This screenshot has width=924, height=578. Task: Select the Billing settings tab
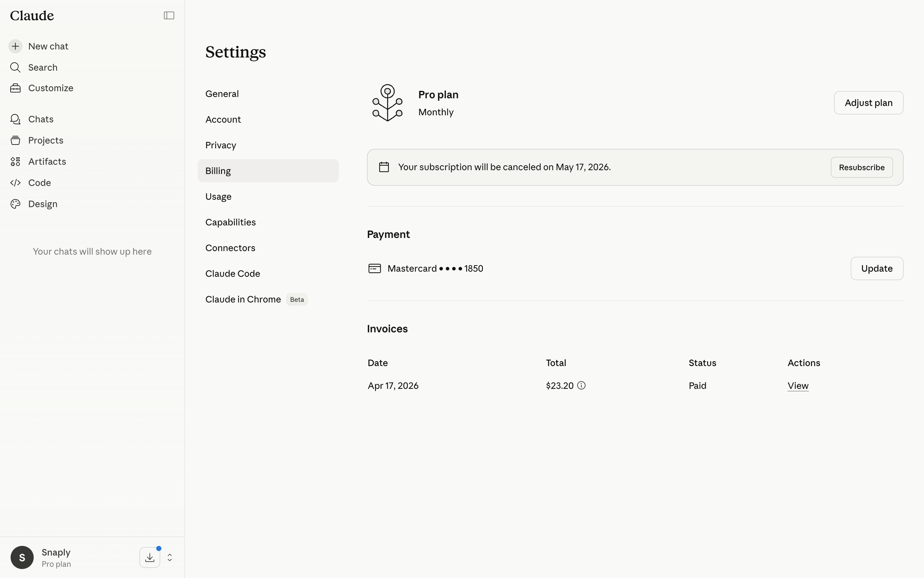(x=268, y=171)
